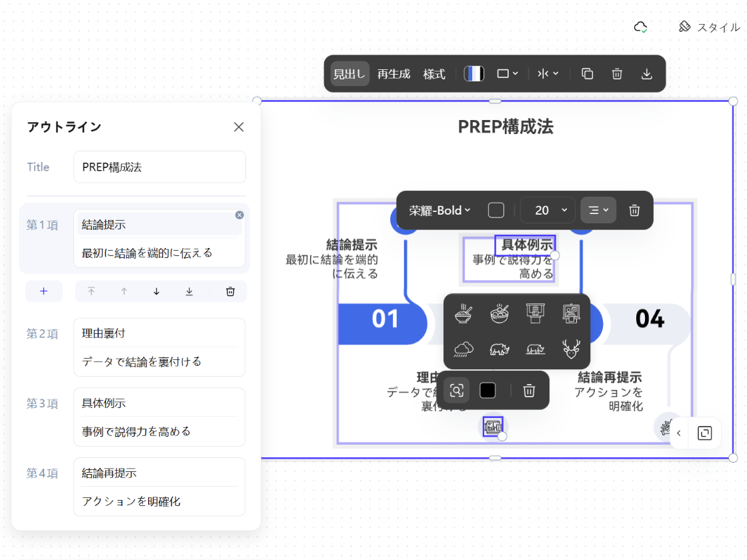Duplicate the infographic with the copy icon
The width and height of the screenshot is (747, 560).
click(587, 74)
